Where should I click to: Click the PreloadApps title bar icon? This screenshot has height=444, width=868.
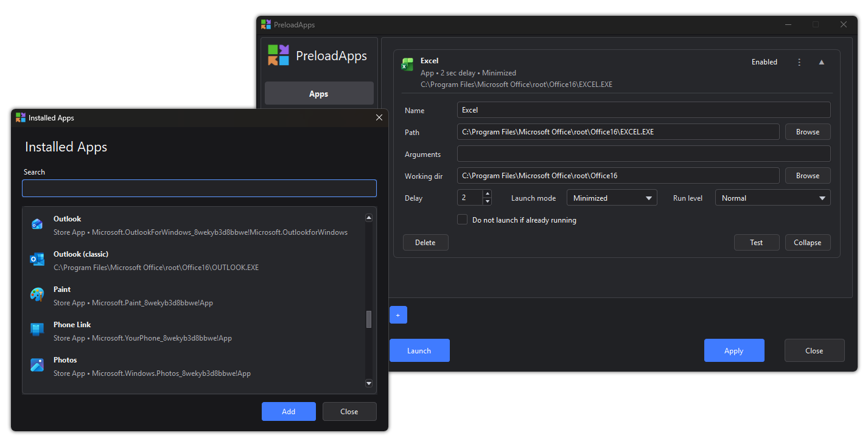[x=266, y=24]
